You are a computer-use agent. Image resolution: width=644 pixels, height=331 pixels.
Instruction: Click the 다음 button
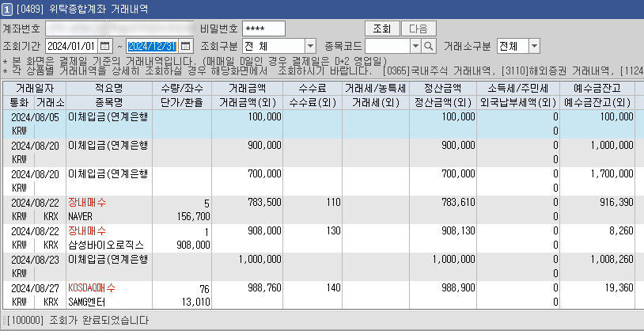pos(419,29)
